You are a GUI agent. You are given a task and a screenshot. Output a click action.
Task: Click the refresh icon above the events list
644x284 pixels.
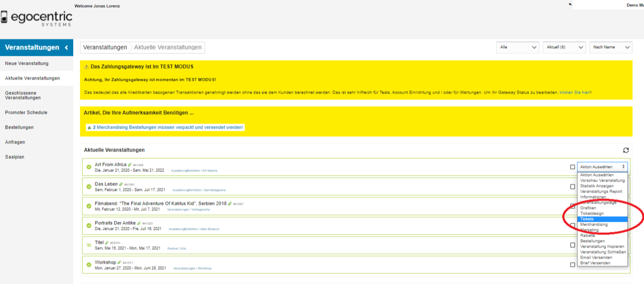[x=626, y=150]
